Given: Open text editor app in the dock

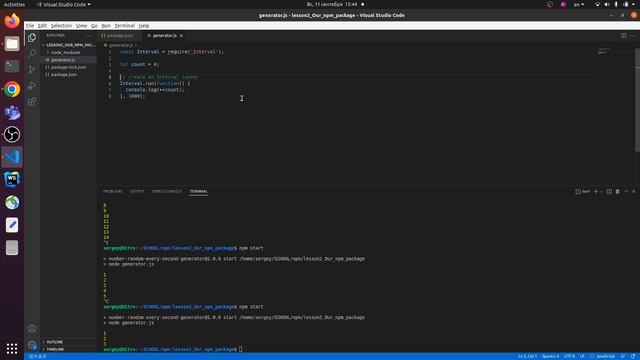Looking at the screenshot, I should coord(12,225).
